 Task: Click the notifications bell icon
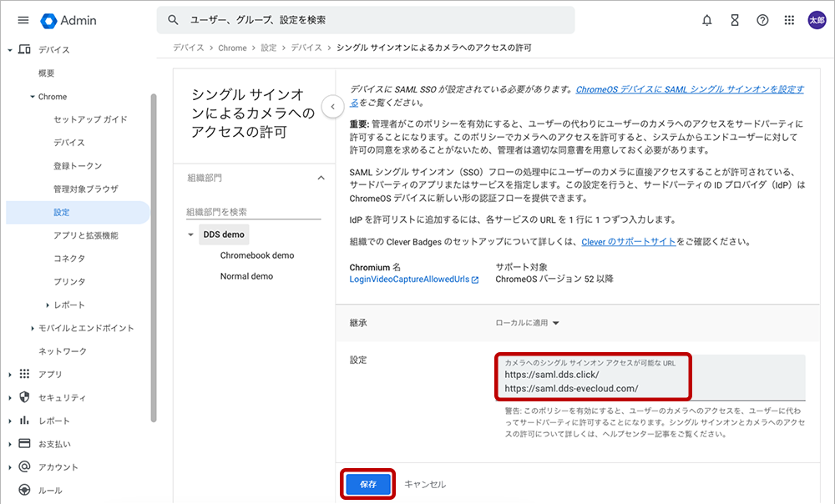click(x=707, y=20)
